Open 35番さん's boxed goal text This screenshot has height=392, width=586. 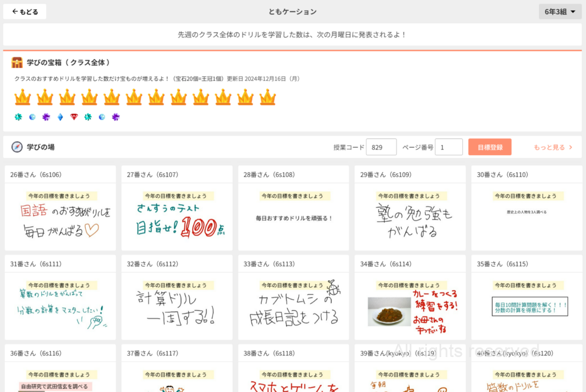[x=530, y=306]
